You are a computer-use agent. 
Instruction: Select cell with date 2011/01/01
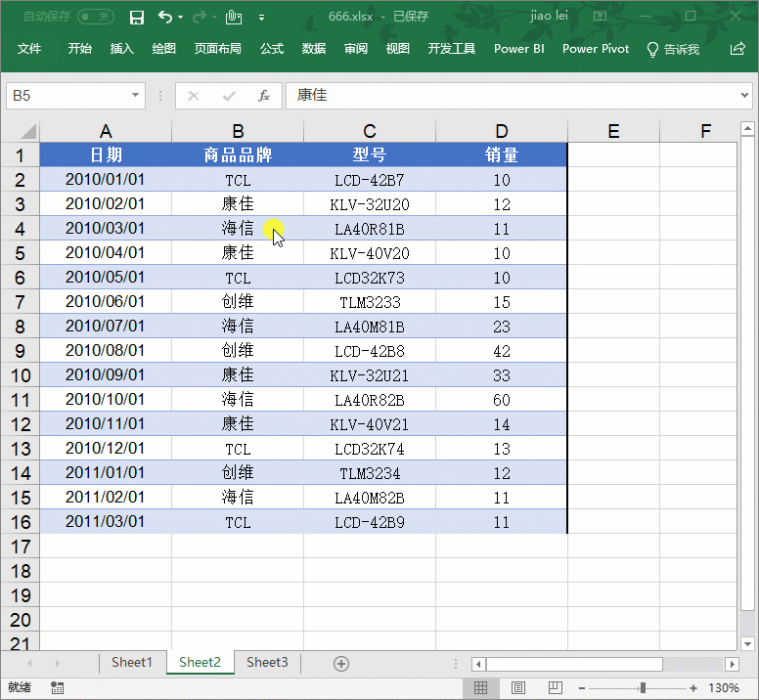coord(106,472)
